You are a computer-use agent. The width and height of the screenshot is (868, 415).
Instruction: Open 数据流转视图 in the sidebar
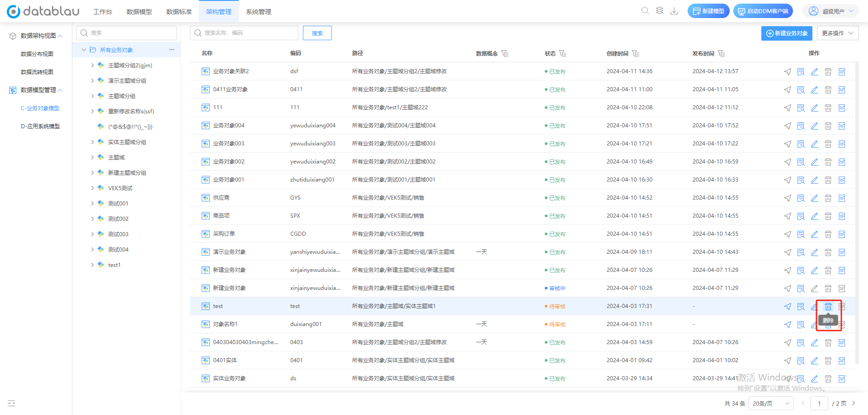click(37, 72)
